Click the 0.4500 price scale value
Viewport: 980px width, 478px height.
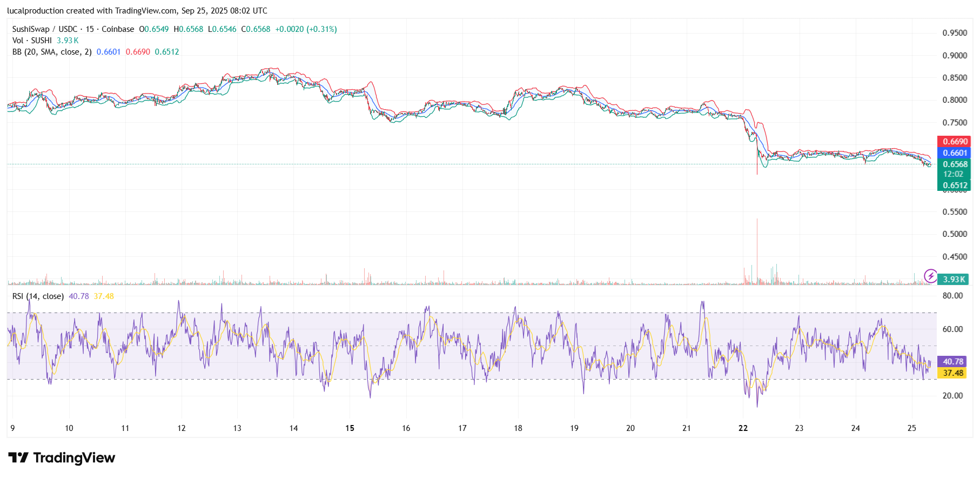point(955,257)
